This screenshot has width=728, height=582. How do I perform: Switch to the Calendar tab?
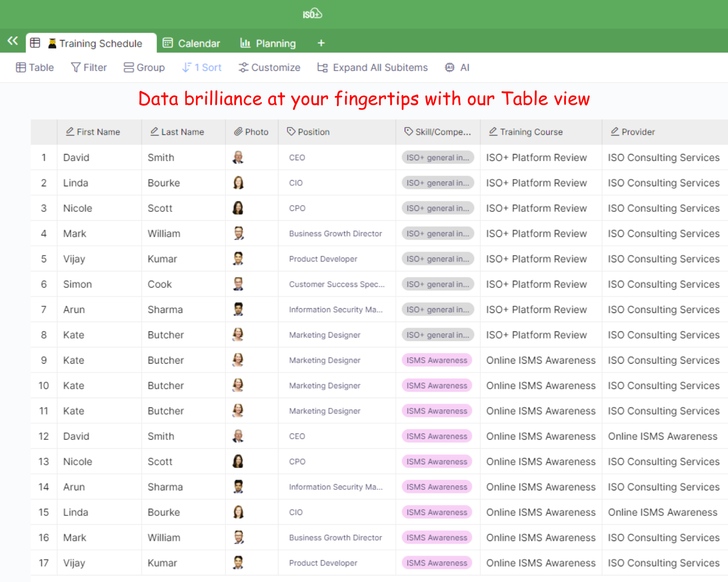(191, 43)
